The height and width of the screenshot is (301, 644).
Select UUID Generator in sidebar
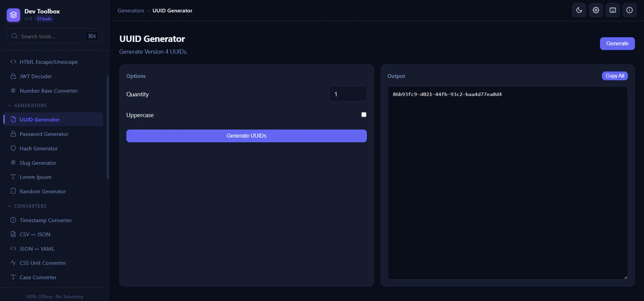pos(53,119)
